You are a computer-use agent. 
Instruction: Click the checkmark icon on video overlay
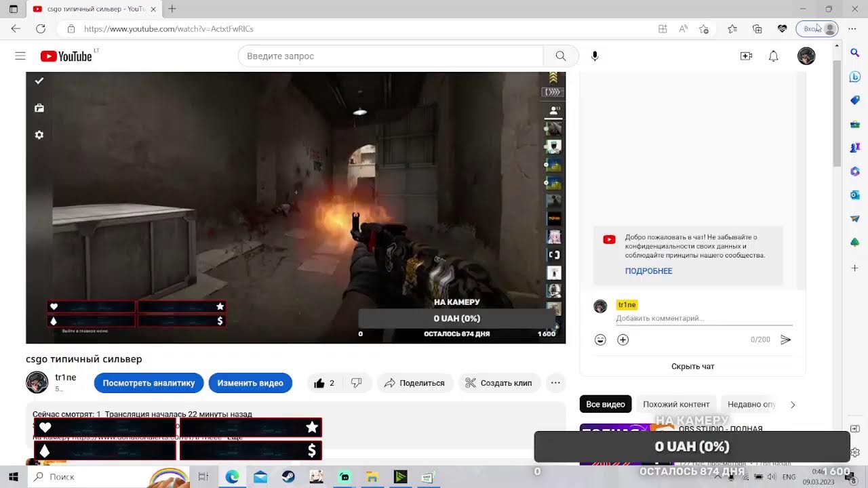point(39,81)
